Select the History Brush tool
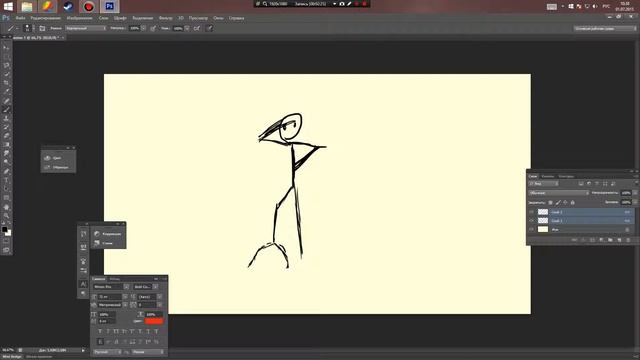Viewport: 640px width, 360px height. tap(6, 127)
